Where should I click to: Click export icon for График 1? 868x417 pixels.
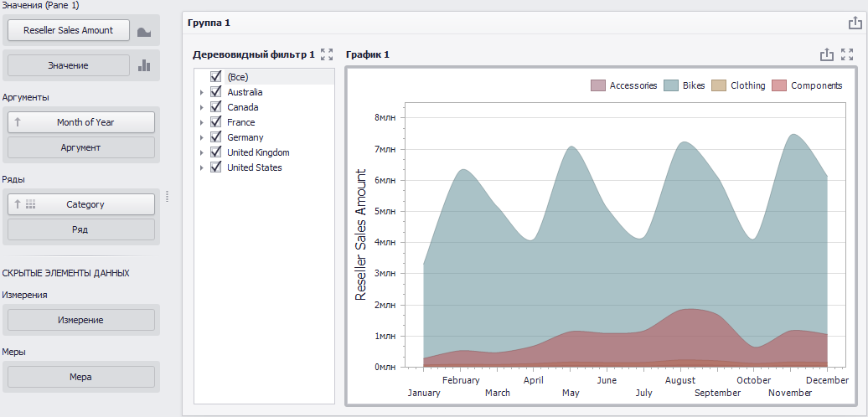[826, 54]
